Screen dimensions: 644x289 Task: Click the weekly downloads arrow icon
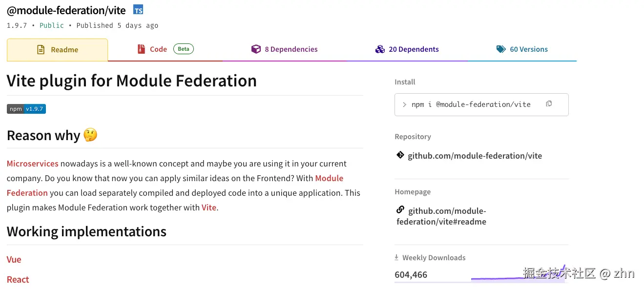tap(397, 258)
